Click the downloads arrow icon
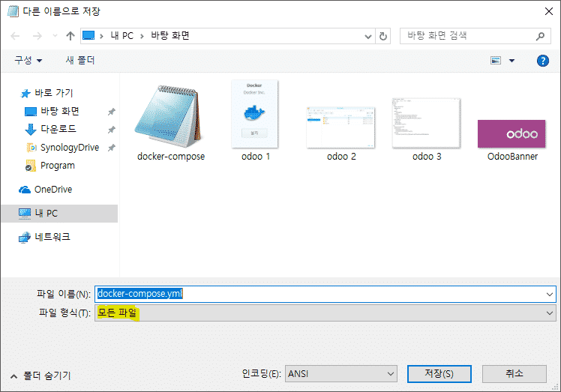561x392 pixels. [x=31, y=129]
